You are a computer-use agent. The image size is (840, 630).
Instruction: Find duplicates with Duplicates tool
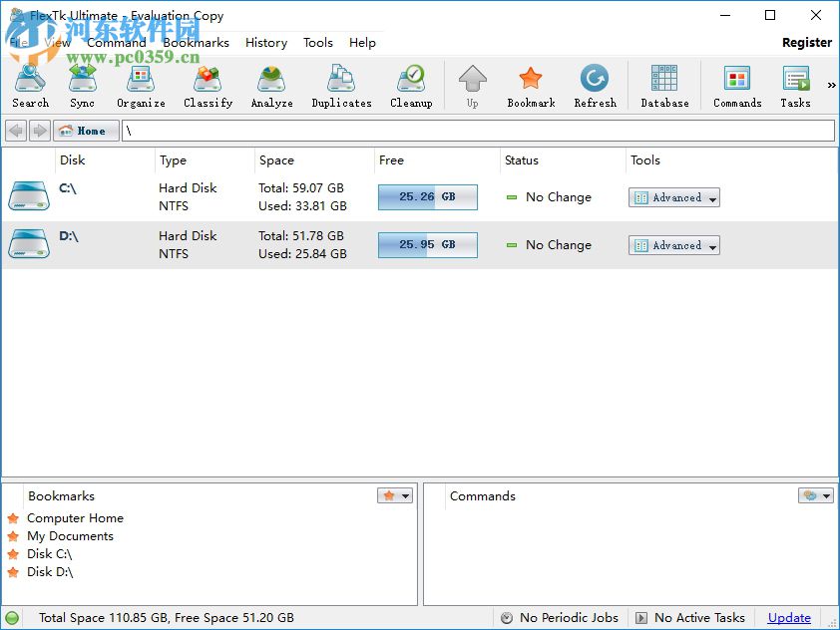click(342, 87)
